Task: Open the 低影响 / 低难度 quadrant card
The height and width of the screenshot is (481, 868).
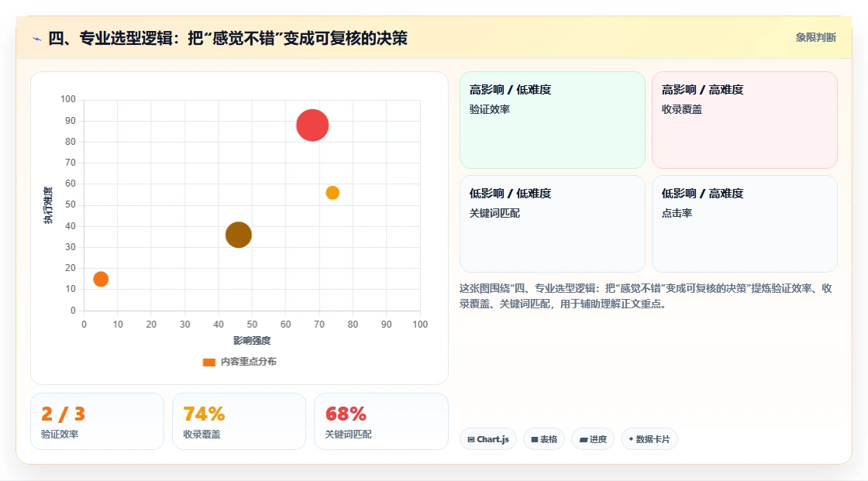Action: point(553,224)
